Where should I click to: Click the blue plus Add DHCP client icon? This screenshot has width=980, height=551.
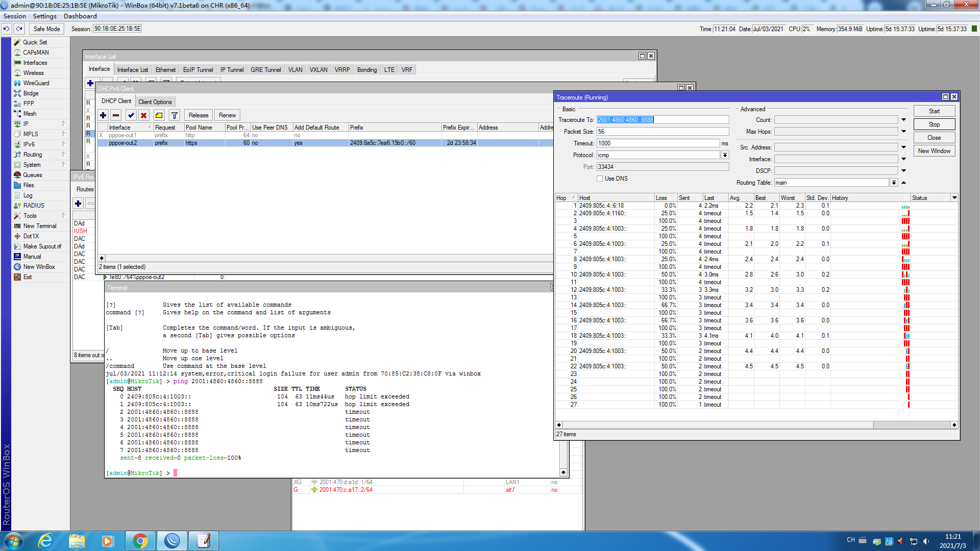click(x=103, y=115)
